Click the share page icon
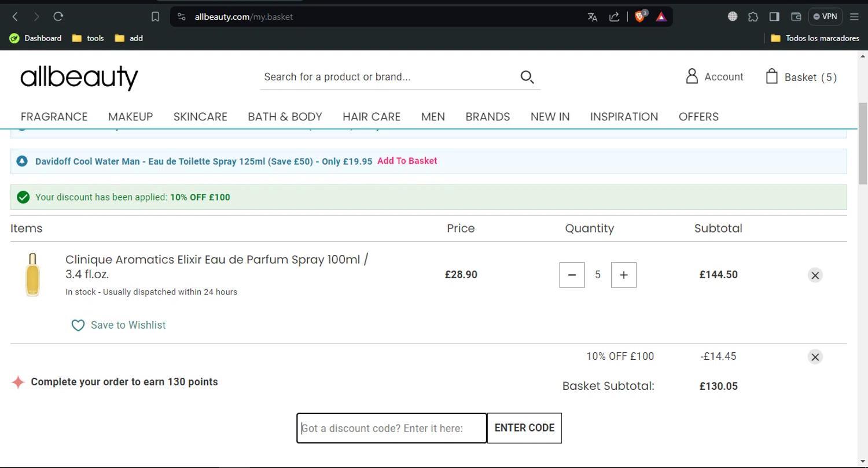 614,17
